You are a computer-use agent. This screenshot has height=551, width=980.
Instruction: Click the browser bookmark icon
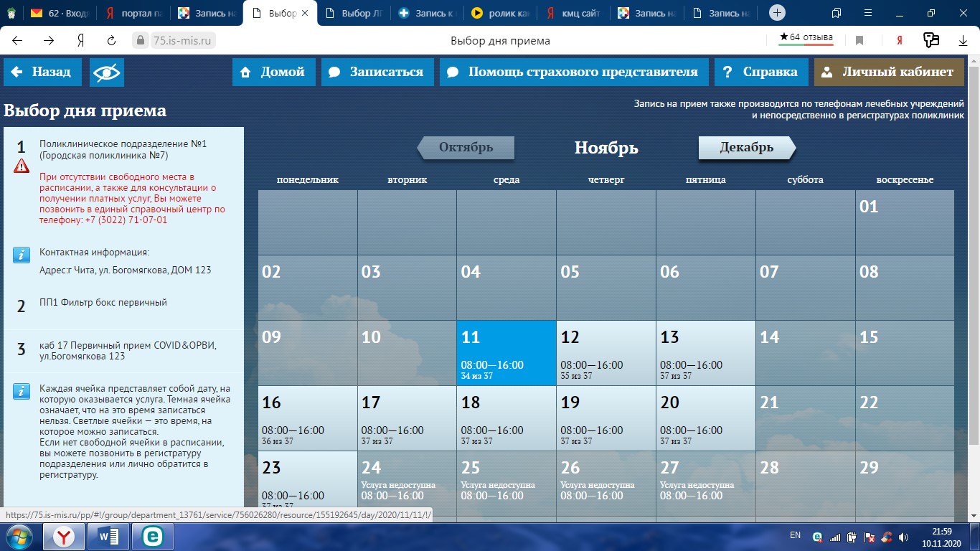pos(859,41)
